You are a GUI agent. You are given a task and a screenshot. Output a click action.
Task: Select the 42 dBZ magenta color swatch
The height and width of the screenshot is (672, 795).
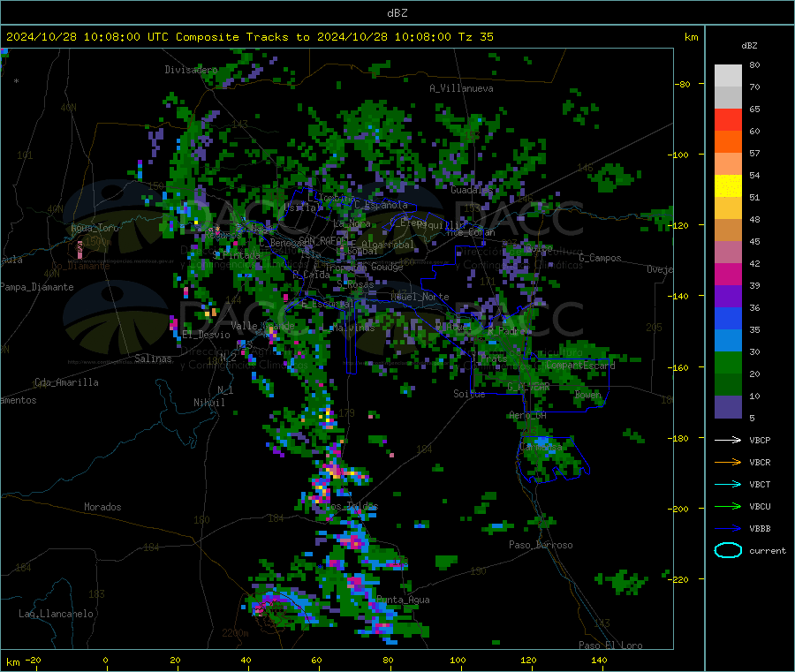(x=728, y=274)
